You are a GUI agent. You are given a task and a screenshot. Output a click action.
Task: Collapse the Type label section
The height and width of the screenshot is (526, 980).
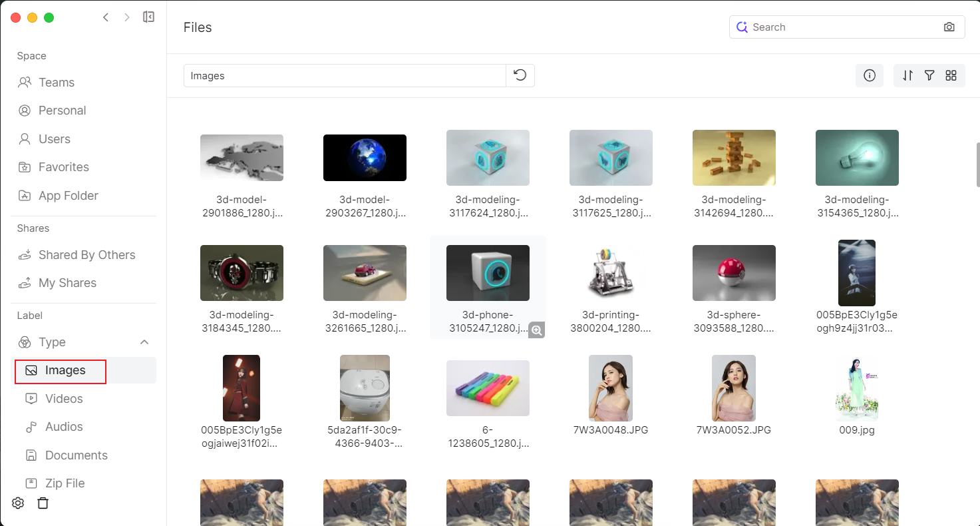point(144,342)
